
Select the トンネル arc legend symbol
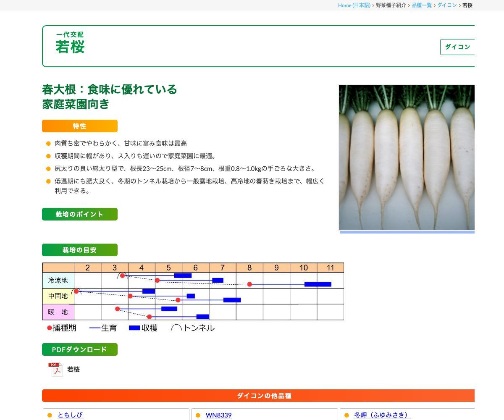click(176, 328)
